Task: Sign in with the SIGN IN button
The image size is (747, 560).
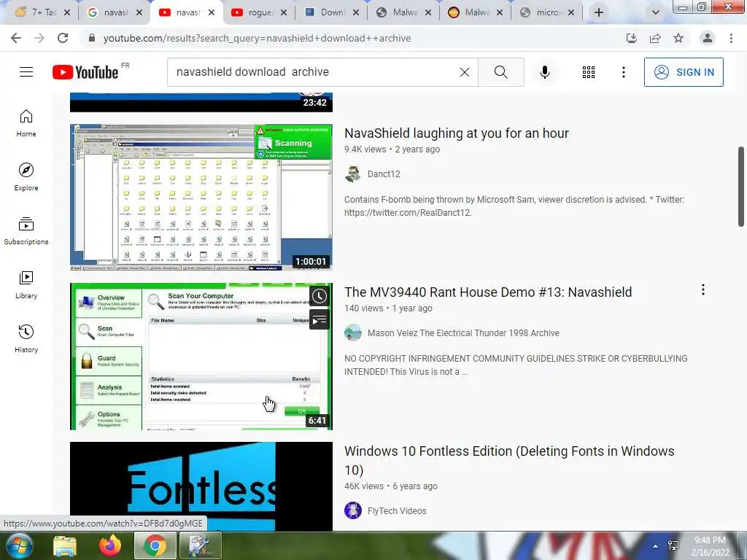Action: (x=684, y=72)
